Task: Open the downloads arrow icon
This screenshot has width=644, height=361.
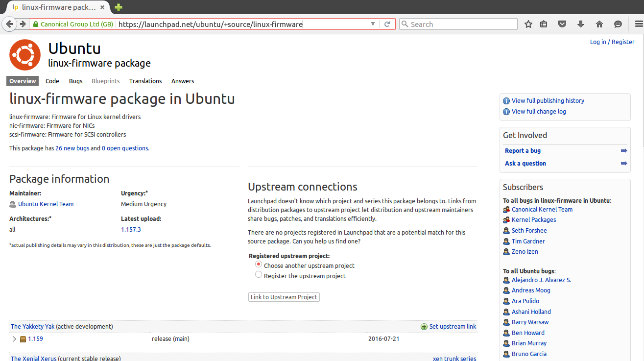Action: point(581,24)
